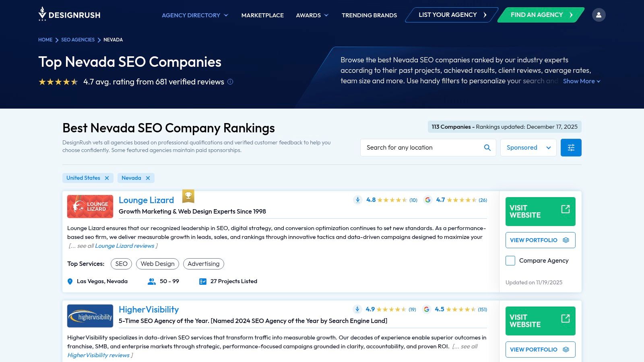The height and width of the screenshot is (362, 644).
Task: Enable Compare Agency for Lounge Lizard
Action: (x=510, y=261)
